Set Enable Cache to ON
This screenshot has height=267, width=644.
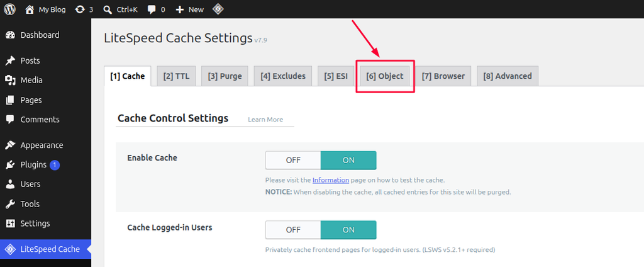coord(348,161)
